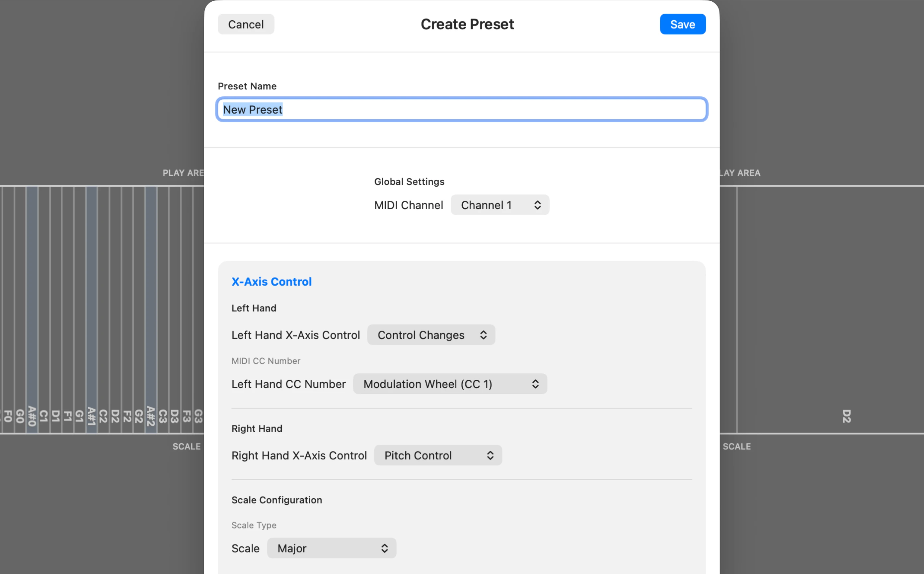Tap the C2 key in background play area
This screenshot has height=574, width=924.
[x=104, y=309]
